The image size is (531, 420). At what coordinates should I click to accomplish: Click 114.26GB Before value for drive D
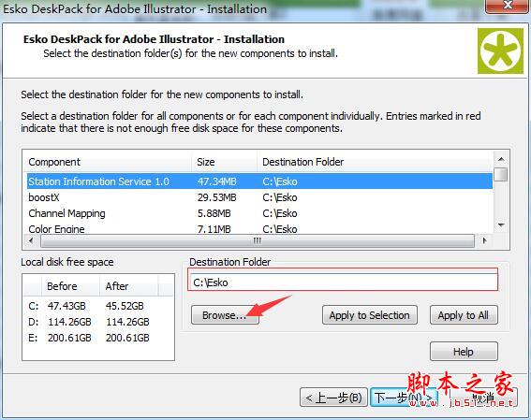pyautogui.click(x=69, y=322)
